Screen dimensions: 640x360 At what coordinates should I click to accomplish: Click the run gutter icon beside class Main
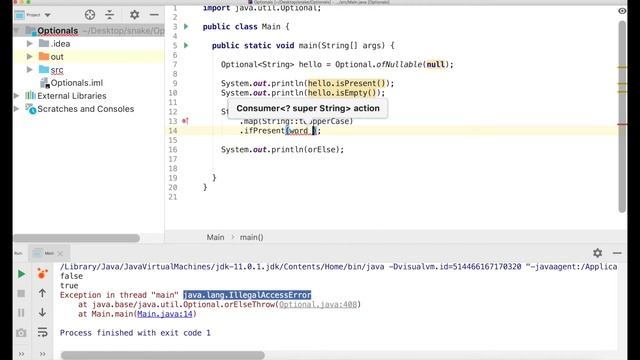(x=186, y=27)
